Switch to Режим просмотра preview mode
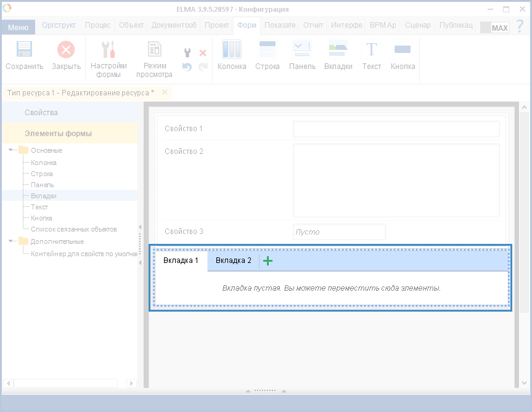Screen dimensions: 532x412 (154, 50)
